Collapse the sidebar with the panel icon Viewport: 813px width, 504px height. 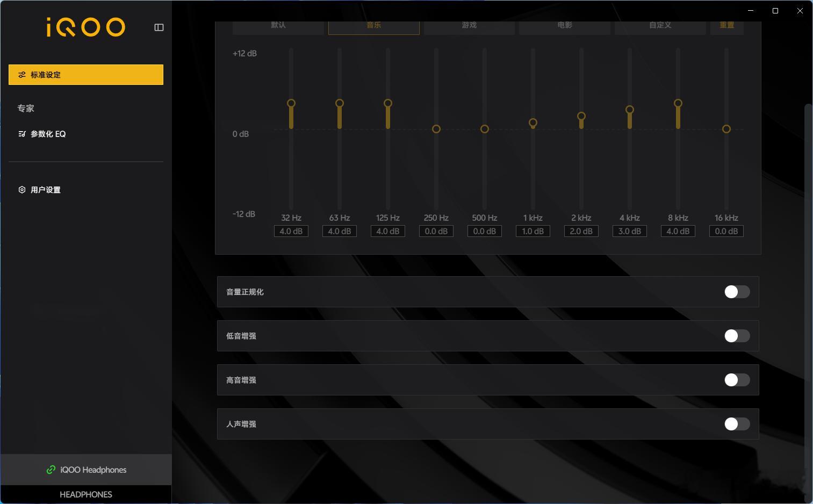pos(159,27)
